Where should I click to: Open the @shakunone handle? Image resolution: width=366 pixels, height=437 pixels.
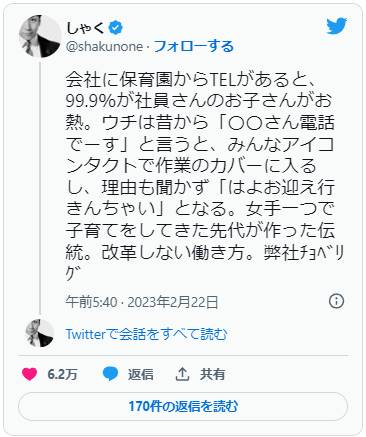click(105, 46)
